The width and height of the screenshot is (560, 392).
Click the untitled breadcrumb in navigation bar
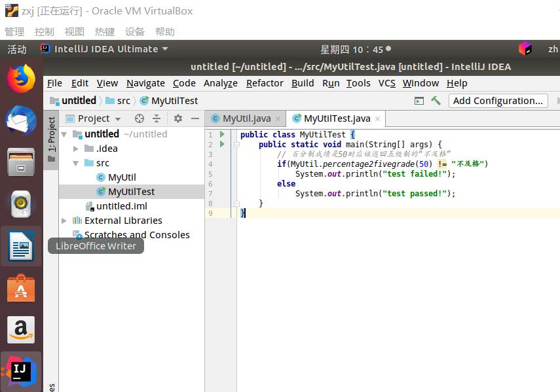pos(73,101)
